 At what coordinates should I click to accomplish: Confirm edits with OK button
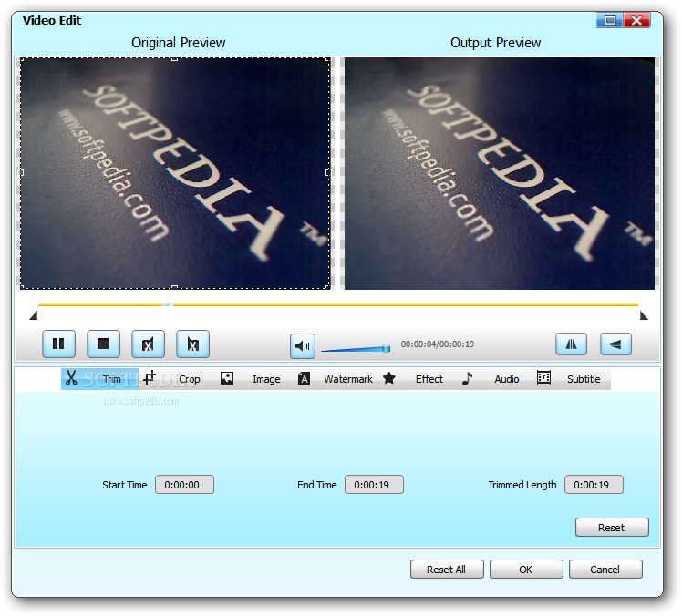click(526, 569)
